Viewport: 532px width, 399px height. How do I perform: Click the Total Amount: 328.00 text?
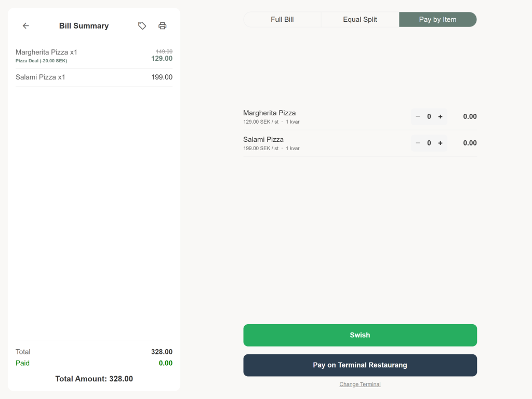[x=94, y=379]
